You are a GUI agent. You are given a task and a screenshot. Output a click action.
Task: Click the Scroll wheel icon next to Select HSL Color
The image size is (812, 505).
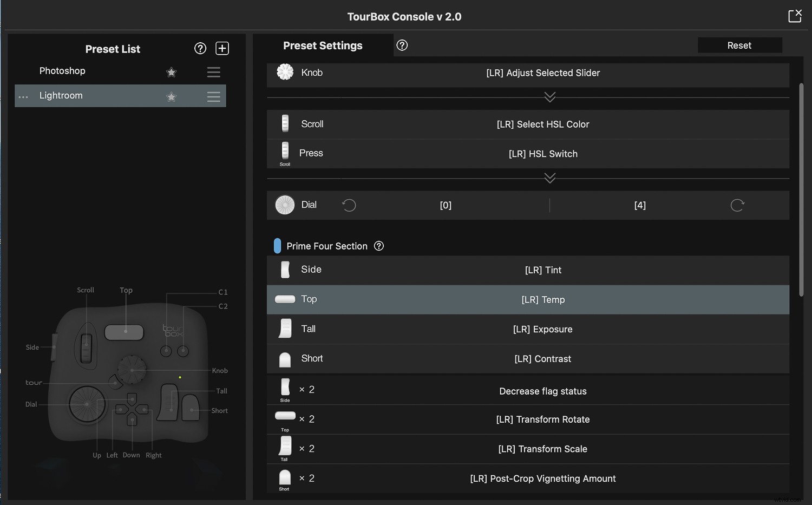[285, 123]
